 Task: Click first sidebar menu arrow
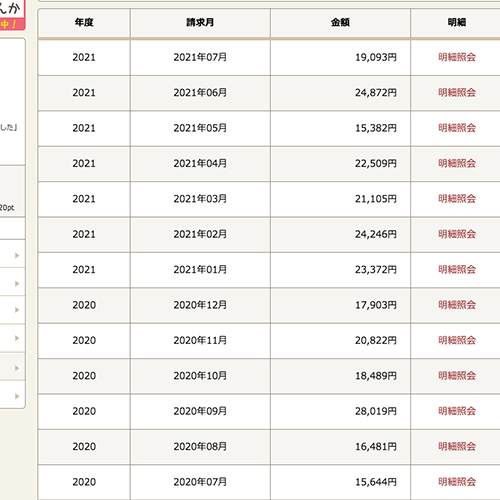tap(17, 255)
